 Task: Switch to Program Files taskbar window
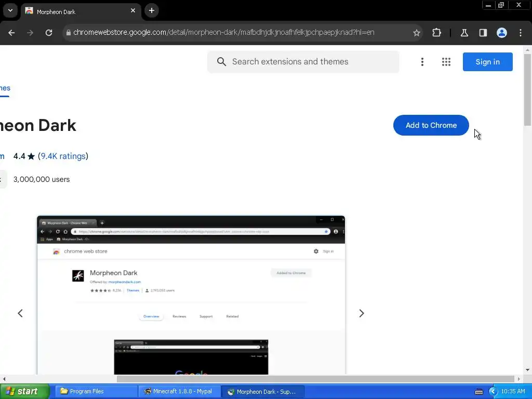tap(96, 391)
